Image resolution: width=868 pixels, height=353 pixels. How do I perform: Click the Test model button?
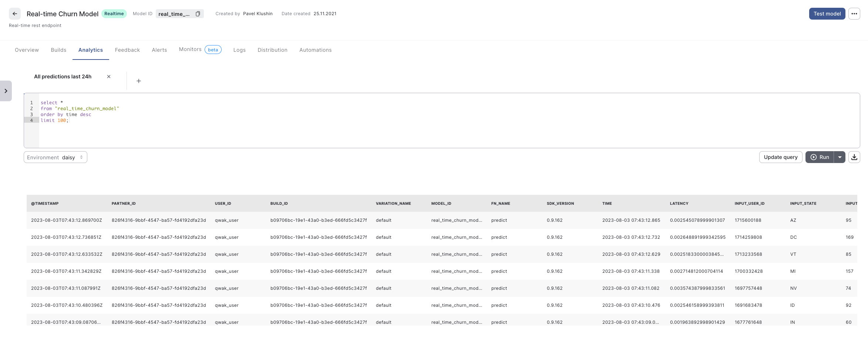827,14
